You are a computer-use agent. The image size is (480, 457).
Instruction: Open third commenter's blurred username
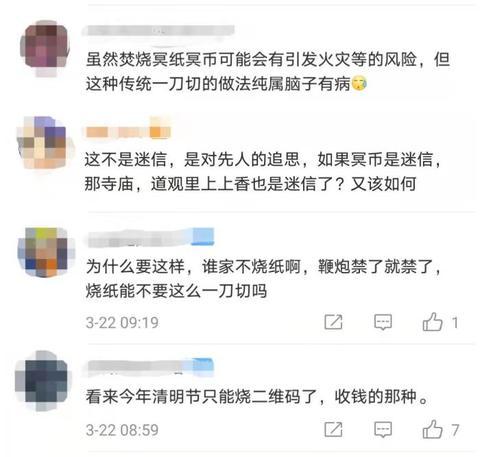pos(140,238)
